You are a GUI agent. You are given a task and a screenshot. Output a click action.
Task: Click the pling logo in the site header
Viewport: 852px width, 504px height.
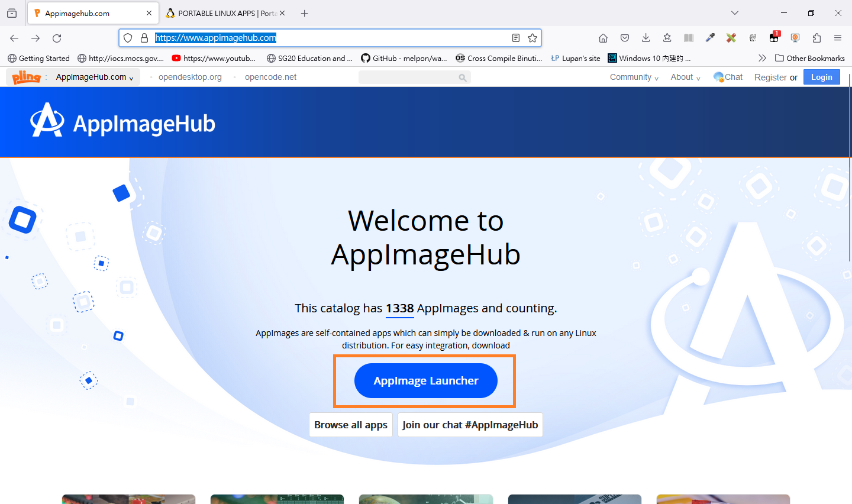coord(25,77)
